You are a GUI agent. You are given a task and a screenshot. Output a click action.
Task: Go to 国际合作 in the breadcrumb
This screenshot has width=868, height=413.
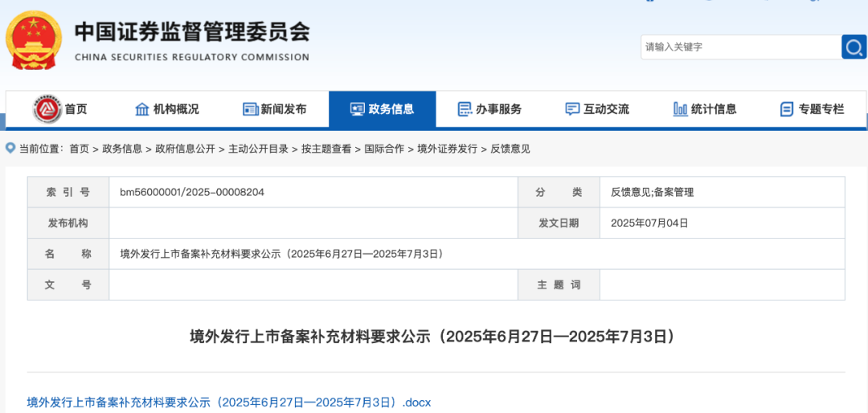pos(384,149)
